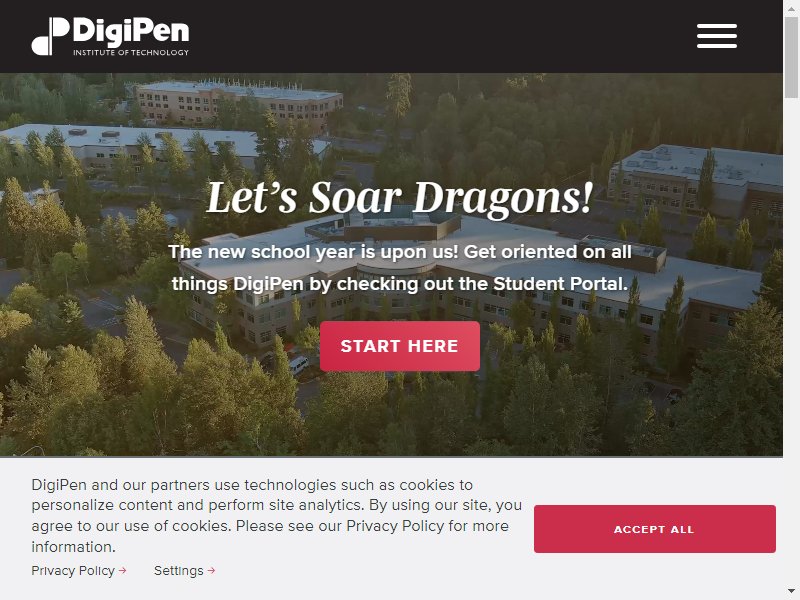Click the cookie notice paragraph text
This screenshot has width=800, height=600.
(277, 515)
